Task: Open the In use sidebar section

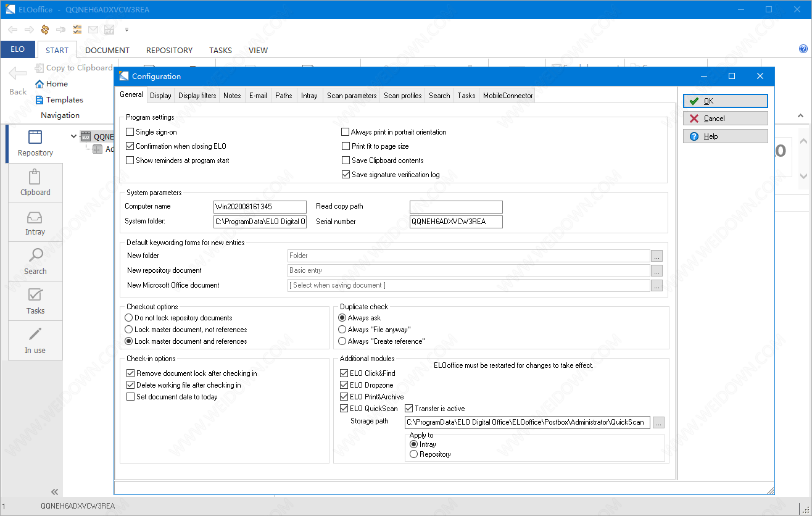Action: (x=35, y=341)
